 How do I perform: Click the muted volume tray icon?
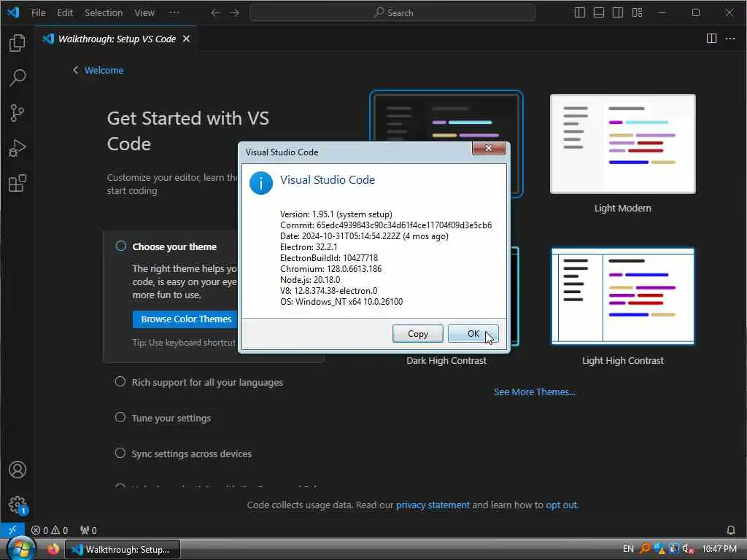click(688, 549)
